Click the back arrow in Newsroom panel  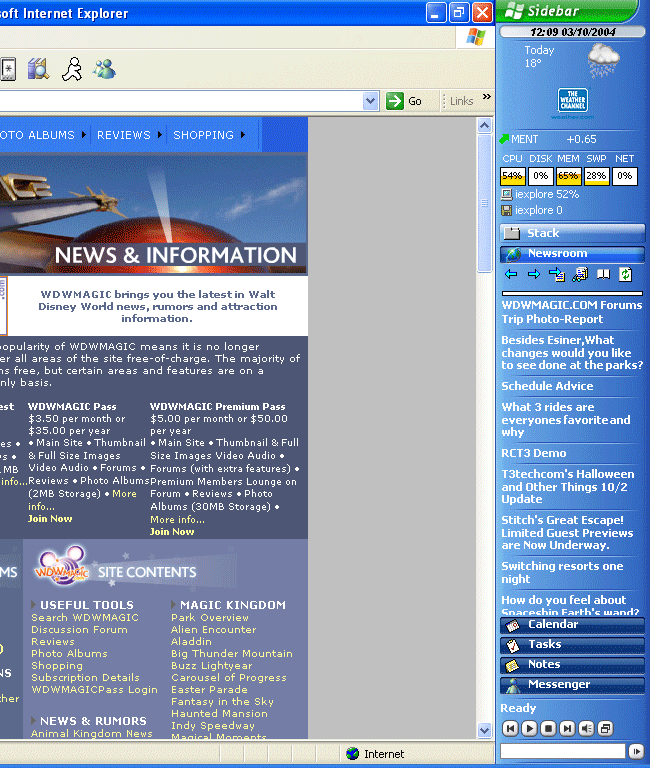[x=511, y=274]
